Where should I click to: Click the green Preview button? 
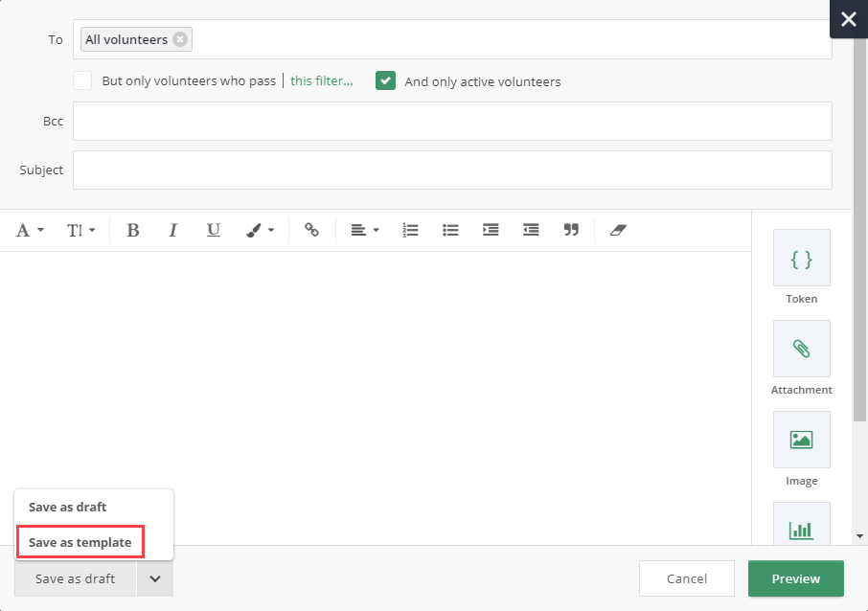pyautogui.click(x=795, y=578)
